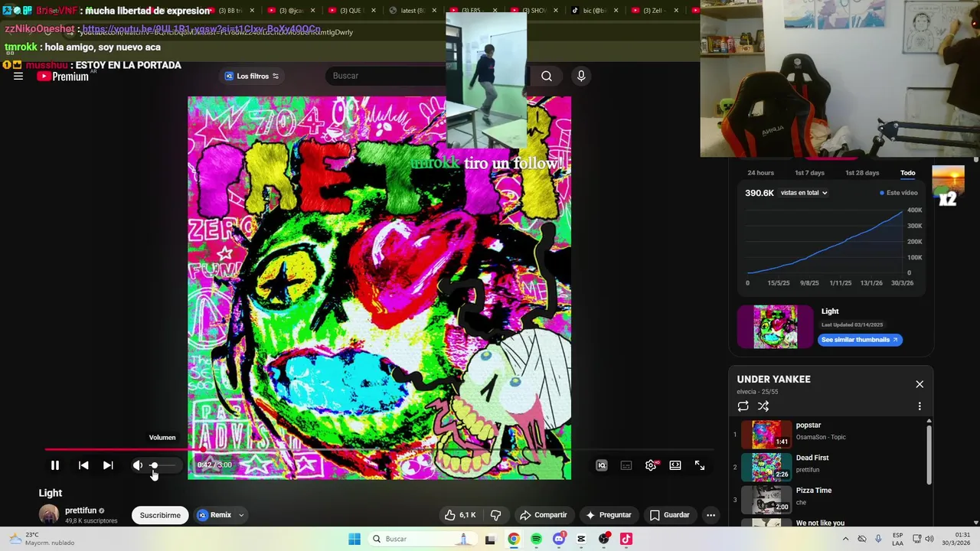
Task: Open Discord from the taskbar
Action: [559, 539]
